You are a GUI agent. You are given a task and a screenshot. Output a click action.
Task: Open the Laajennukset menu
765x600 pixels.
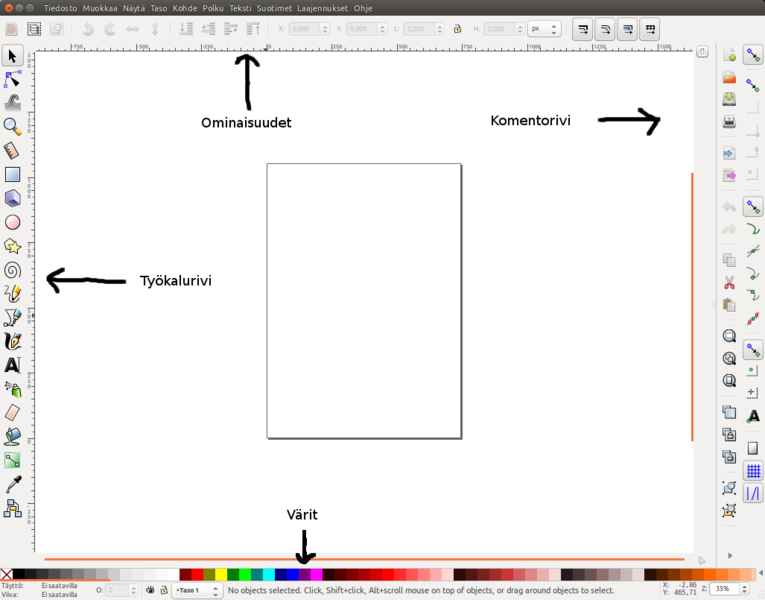point(322,8)
